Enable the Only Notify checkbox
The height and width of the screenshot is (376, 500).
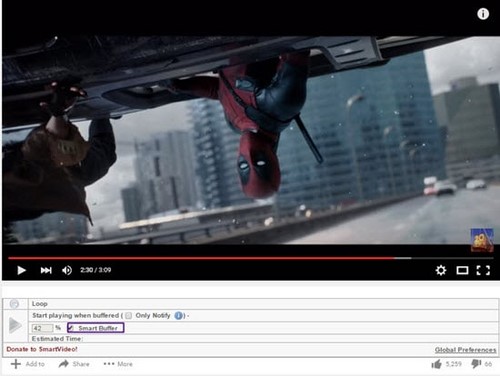[x=129, y=315]
